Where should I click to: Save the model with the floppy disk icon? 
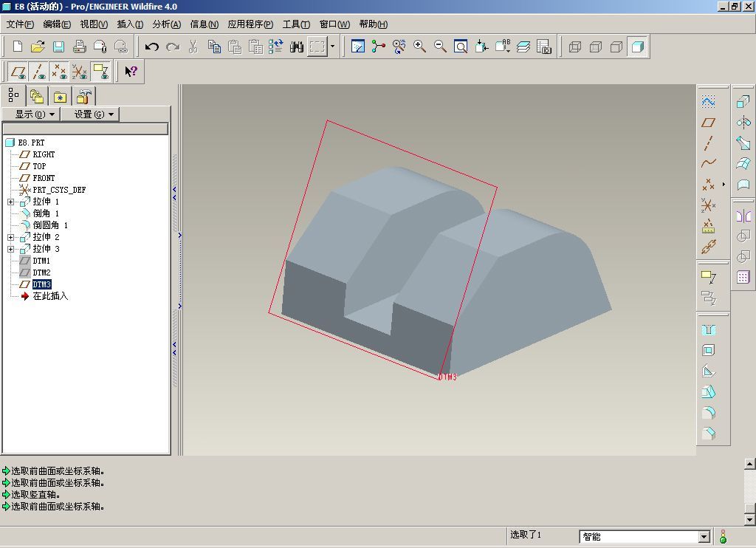click(59, 47)
